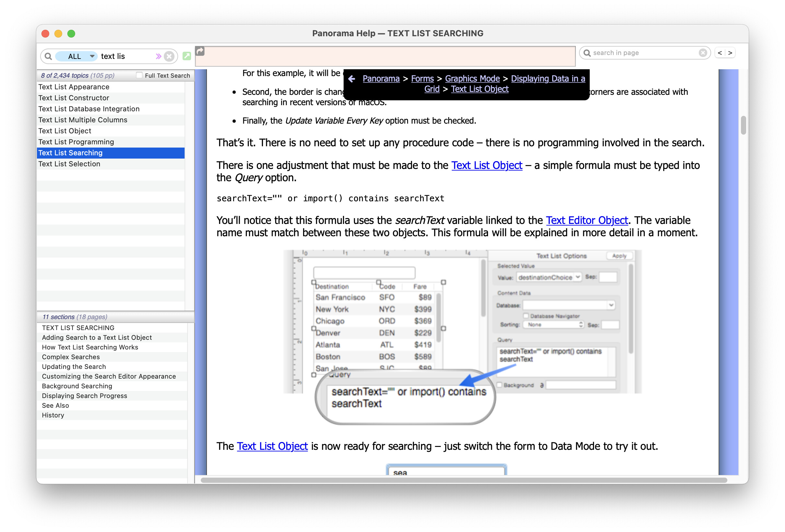Open the Text List Appearance topic
This screenshot has height=532, width=785.
pyautogui.click(x=110, y=87)
